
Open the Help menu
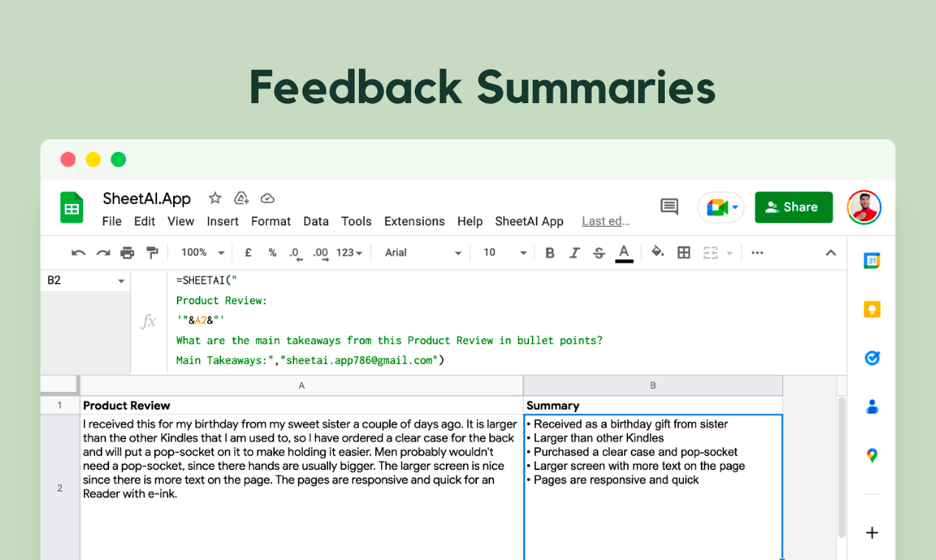tap(470, 221)
